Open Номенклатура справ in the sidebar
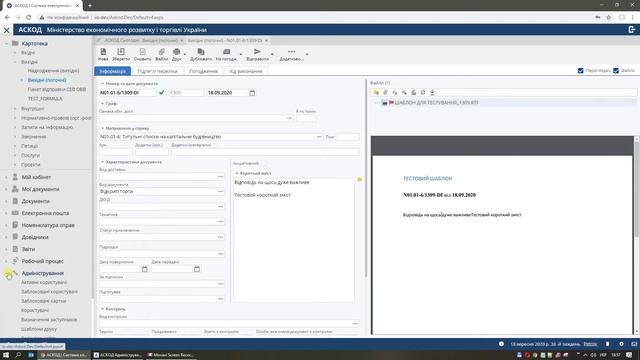640x360 pixels. pyautogui.click(x=48, y=225)
